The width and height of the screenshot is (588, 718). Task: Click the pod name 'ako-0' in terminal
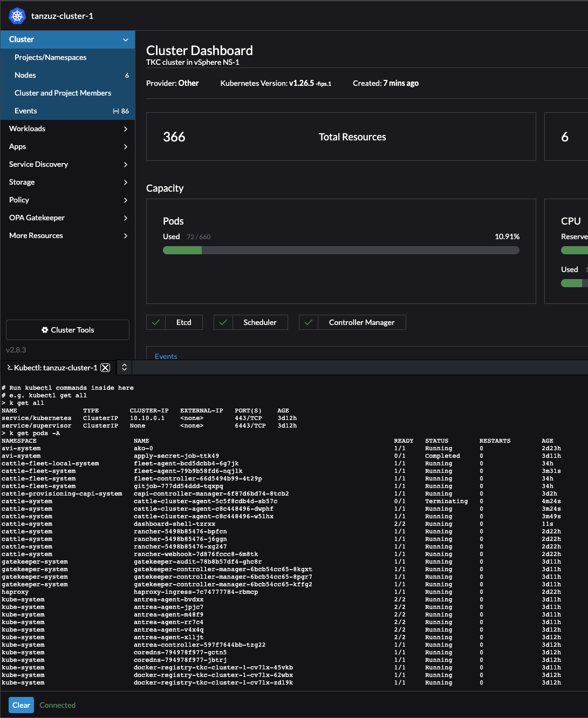143,449
